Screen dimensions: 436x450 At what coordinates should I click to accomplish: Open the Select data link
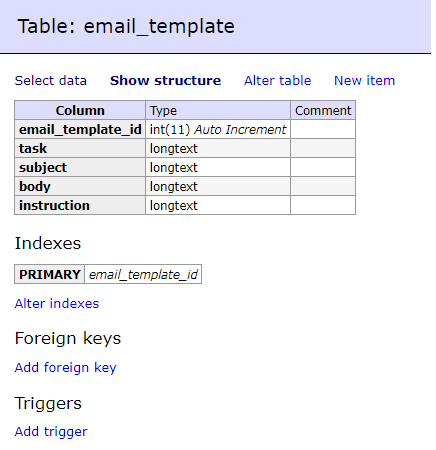click(51, 81)
